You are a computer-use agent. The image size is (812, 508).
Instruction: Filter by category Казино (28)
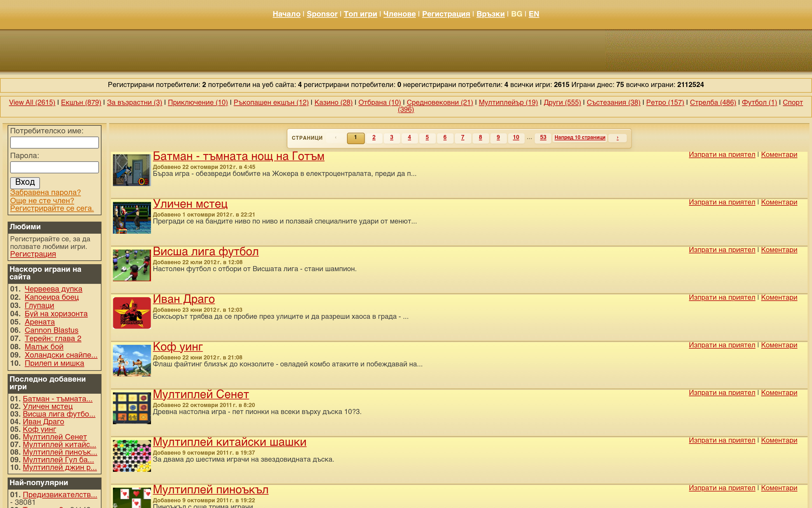[333, 103]
